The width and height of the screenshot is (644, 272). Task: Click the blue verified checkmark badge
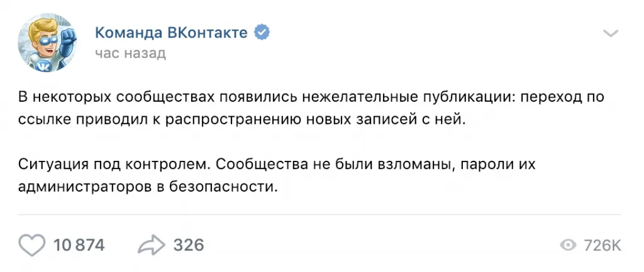click(x=262, y=33)
